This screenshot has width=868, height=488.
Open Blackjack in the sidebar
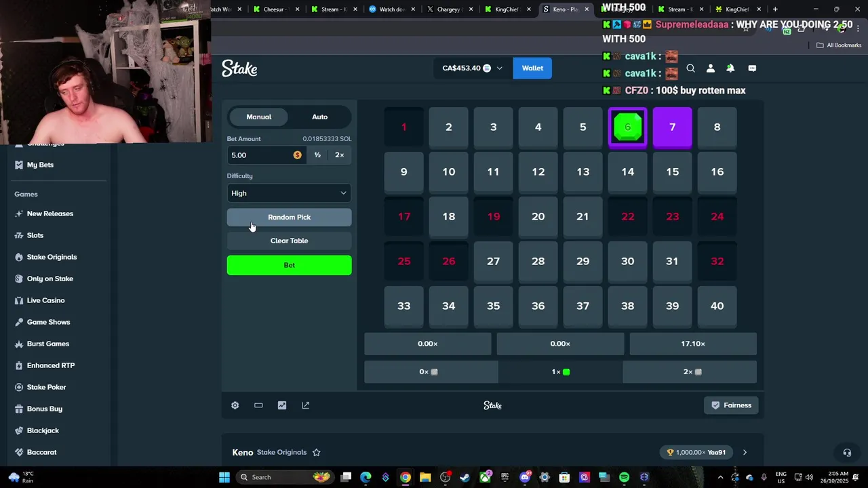[43, 430]
